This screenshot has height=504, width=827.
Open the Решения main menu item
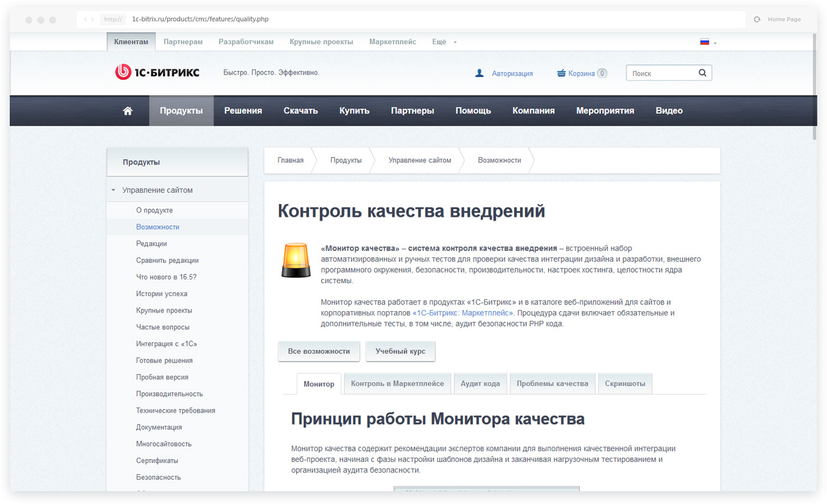(x=243, y=110)
